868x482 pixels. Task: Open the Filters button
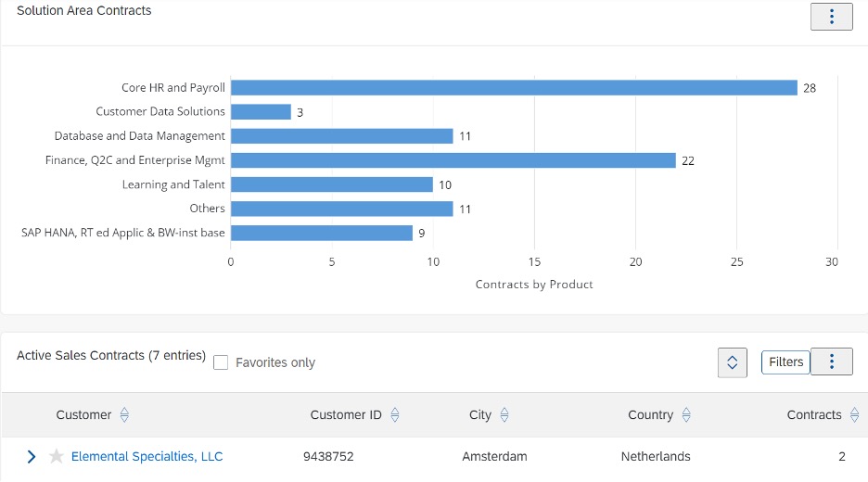pos(785,361)
